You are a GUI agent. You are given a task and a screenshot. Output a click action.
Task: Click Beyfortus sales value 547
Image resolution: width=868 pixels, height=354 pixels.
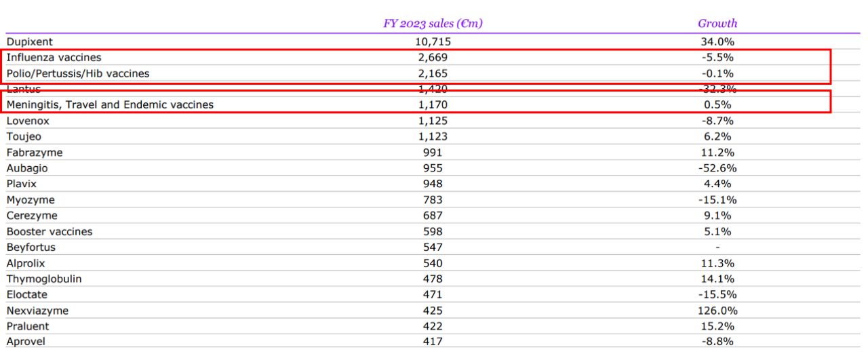432,248
